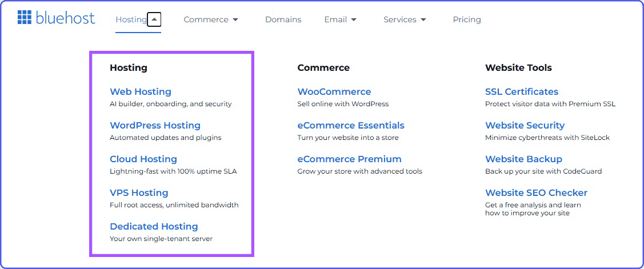The image size is (644, 269).
Task: Open the Website Backup link
Action: tap(523, 159)
